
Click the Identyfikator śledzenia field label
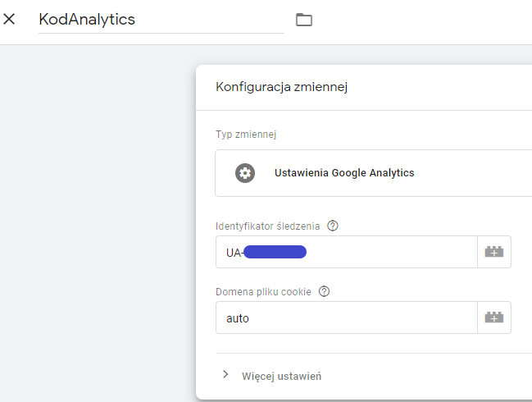point(267,226)
